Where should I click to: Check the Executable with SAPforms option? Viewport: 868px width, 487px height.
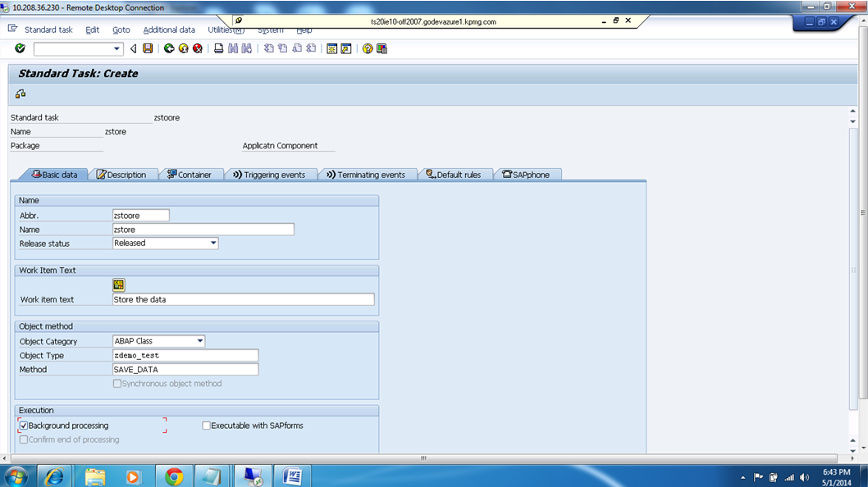[x=206, y=426]
